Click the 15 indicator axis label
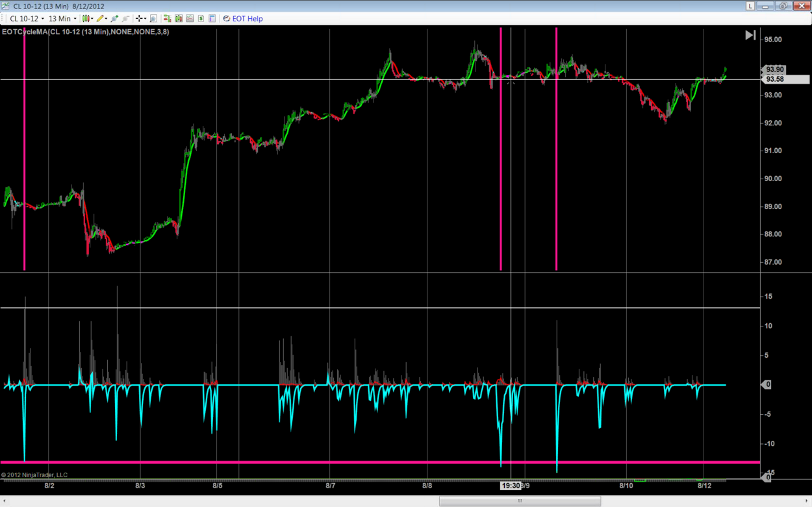 point(768,297)
